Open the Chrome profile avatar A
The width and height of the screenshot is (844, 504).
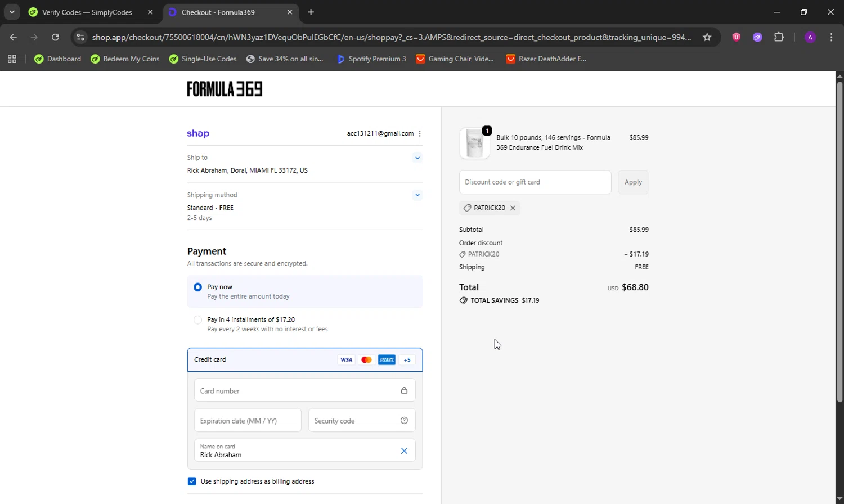(x=810, y=37)
